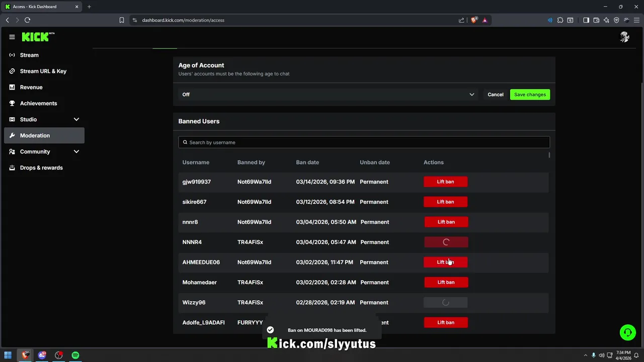This screenshot has width=644, height=362.
Task: Click username Wizzy96 in list
Action: 194,302
